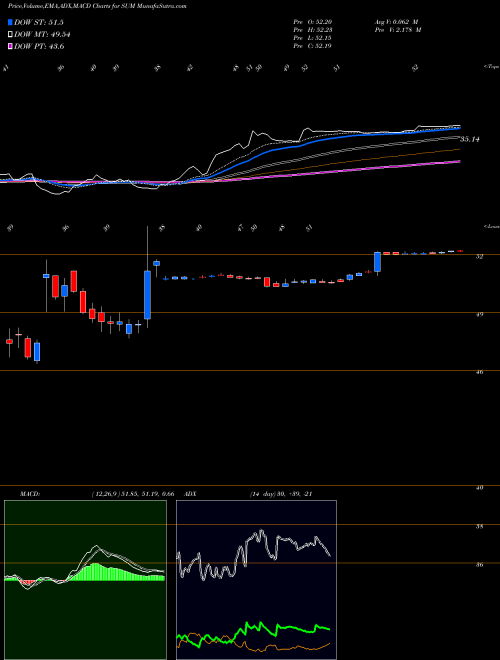Select the 'DOW PT: 43.6' legend label
Image resolution: width=500 pixels, height=660 pixels.
pyautogui.click(x=39, y=47)
